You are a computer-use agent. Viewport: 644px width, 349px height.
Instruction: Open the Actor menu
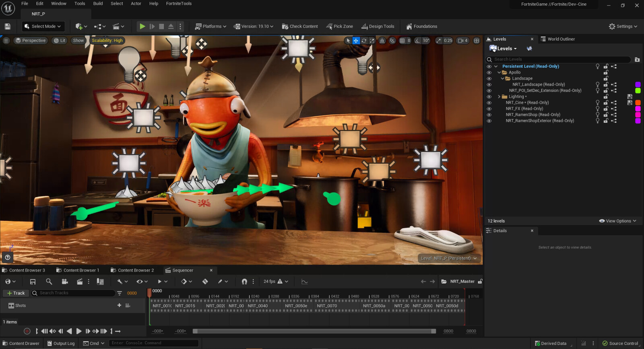coord(136,4)
